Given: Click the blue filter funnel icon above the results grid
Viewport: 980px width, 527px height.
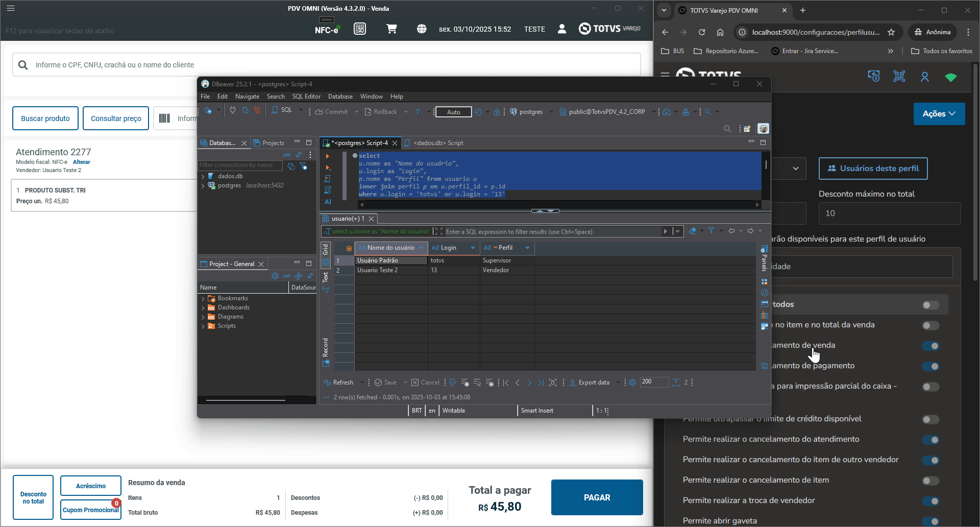Looking at the screenshot, I should coord(711,231).
